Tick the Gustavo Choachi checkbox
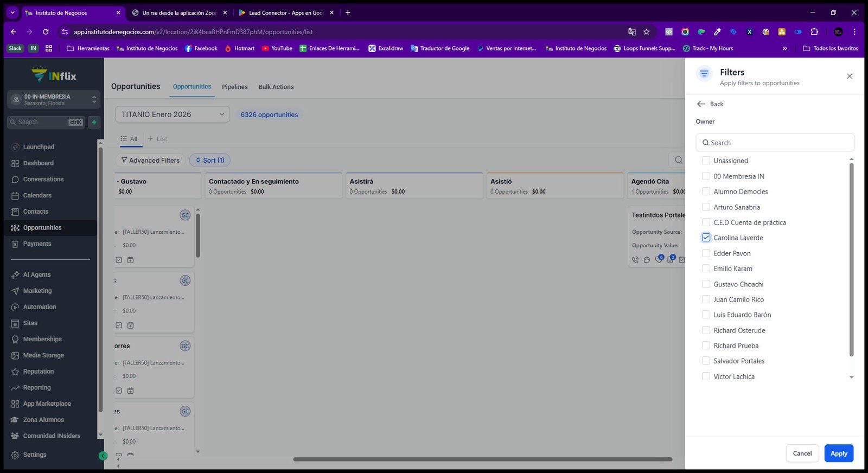Screen dimensions: 868x473 click(706, 284)
